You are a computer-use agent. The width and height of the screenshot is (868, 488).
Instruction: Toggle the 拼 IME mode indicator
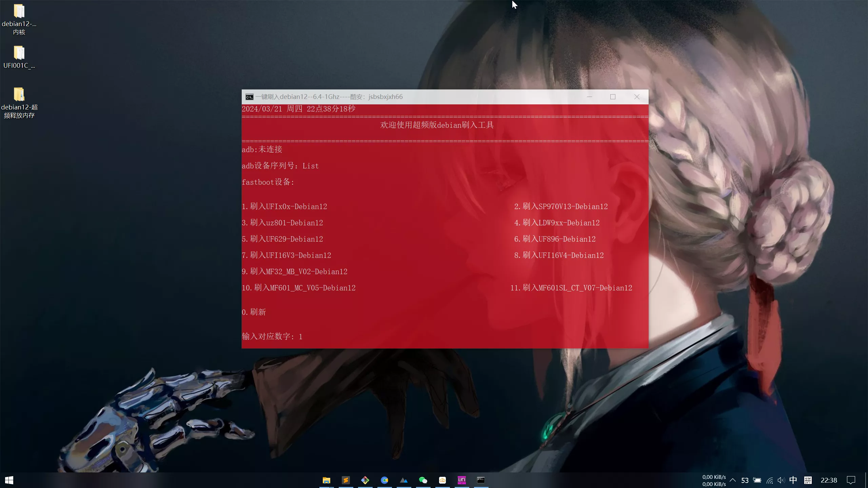[x=808, y=480]
